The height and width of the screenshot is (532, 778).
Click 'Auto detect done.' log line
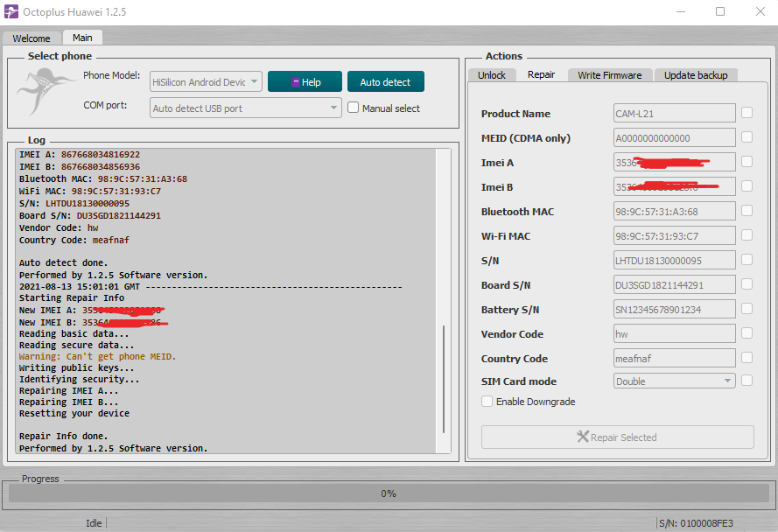64,262
